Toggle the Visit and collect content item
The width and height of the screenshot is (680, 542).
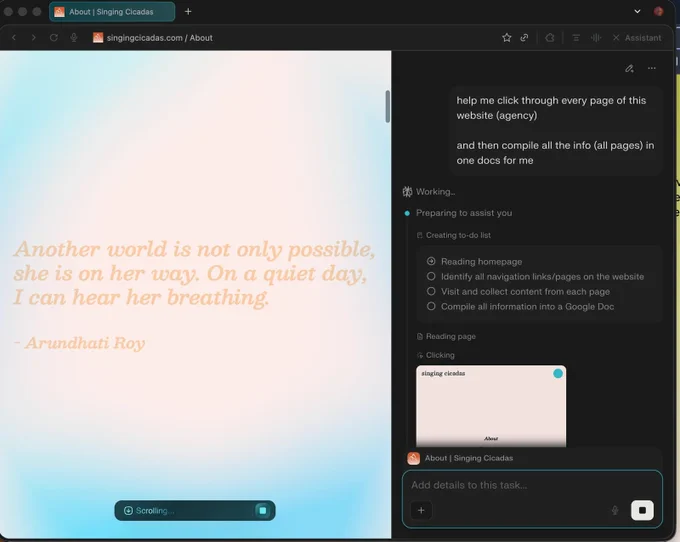click(431, 291)
